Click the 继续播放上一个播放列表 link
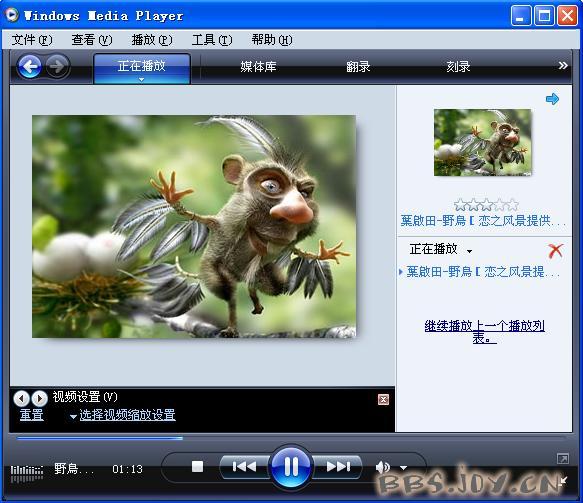This screenshot has width=583, height=503. [484, 331]
